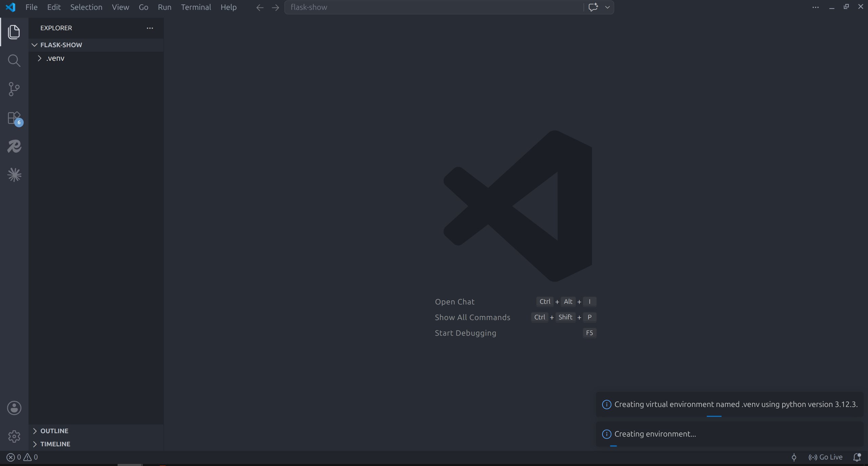Open the Accounts menu icon
868x466 pixels.
14,408
